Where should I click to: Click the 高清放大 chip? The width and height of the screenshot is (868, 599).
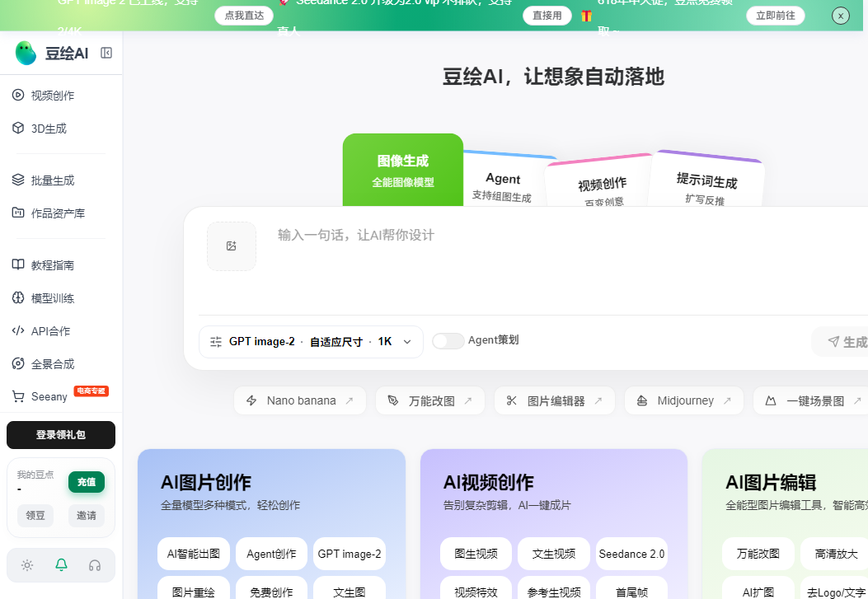(836, 554)
